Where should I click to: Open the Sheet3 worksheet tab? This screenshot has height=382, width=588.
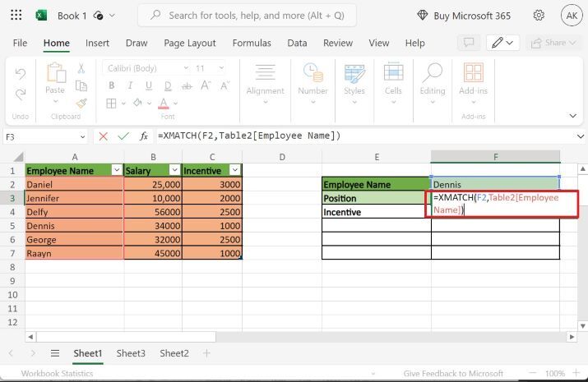tap(131, 353)
